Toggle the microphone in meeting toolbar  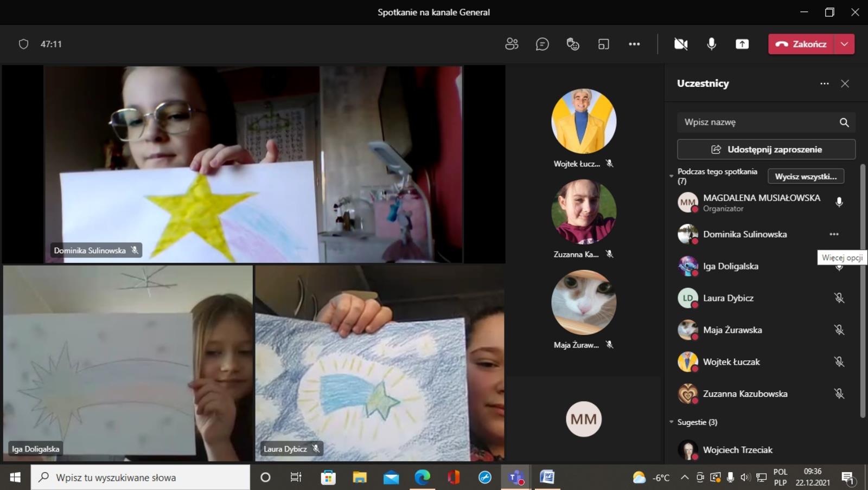click(x=711, y=44)
